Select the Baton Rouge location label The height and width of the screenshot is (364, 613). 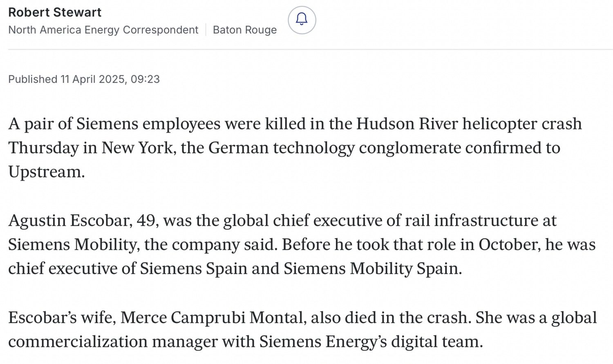244,30
